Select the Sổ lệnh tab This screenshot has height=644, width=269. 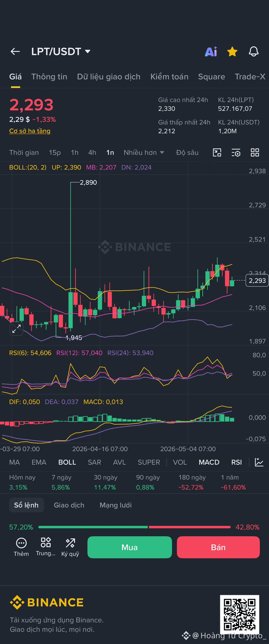pyautogui.click(x=26, y=505)
